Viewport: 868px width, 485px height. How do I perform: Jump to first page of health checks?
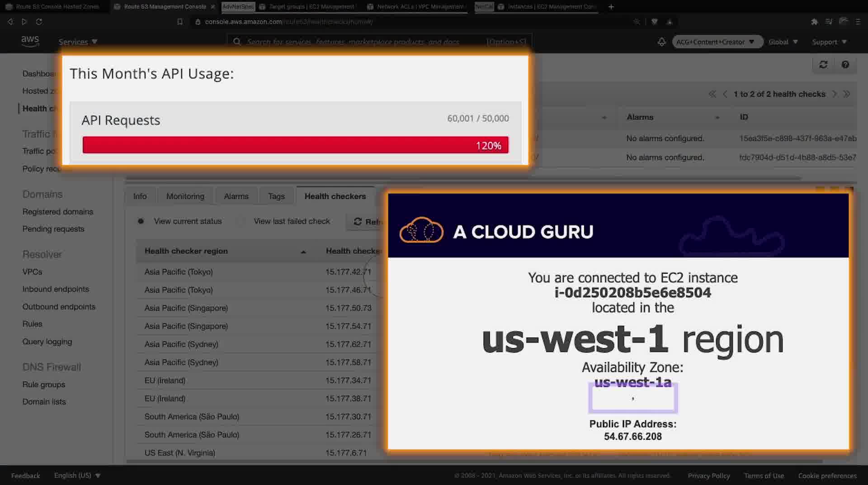(712, 94)
